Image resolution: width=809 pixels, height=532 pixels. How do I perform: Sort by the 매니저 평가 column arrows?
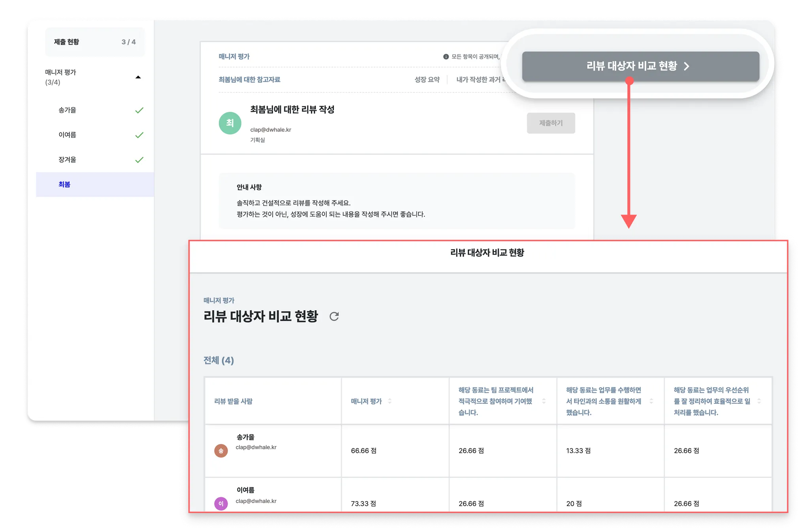[x=390, y=401]
